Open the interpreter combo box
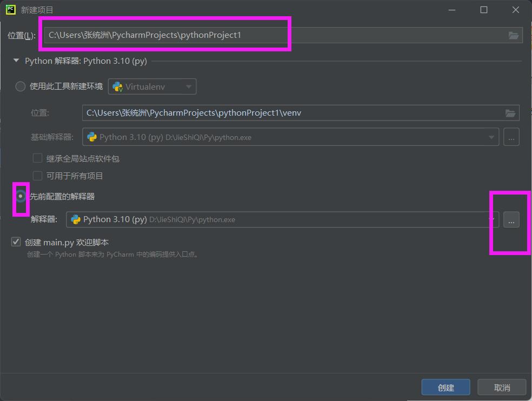Image resolution: width=532 pixels, height=401 pixels. click(282, 219)
